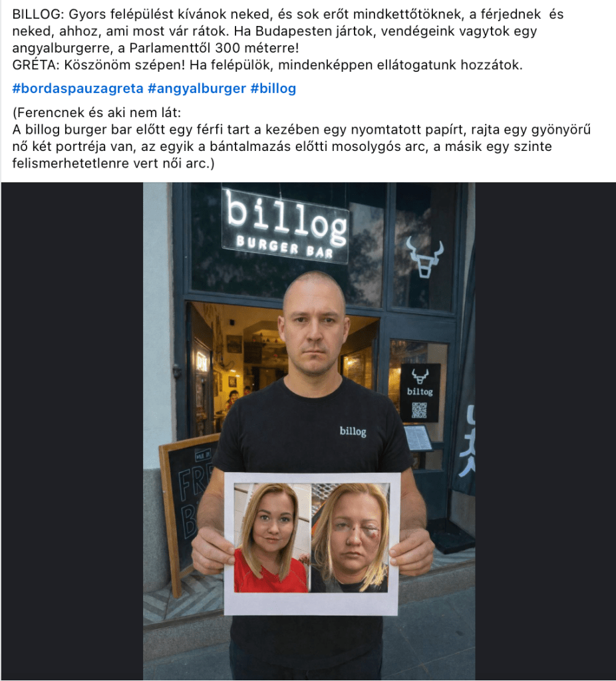This screenshot has height=681, width=616.
Task: Follow the #angyalburger hashtag link
Action: 197,88
